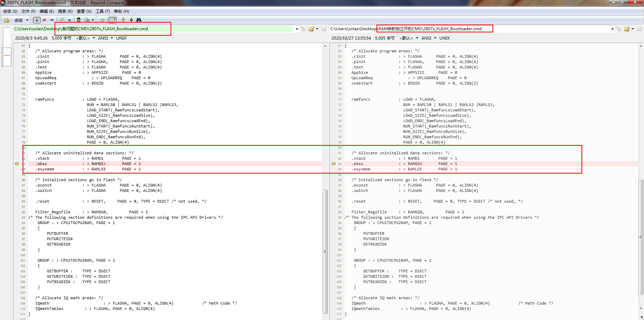
Task: Open the 会话 (S) menu
Action: point(10,11)
